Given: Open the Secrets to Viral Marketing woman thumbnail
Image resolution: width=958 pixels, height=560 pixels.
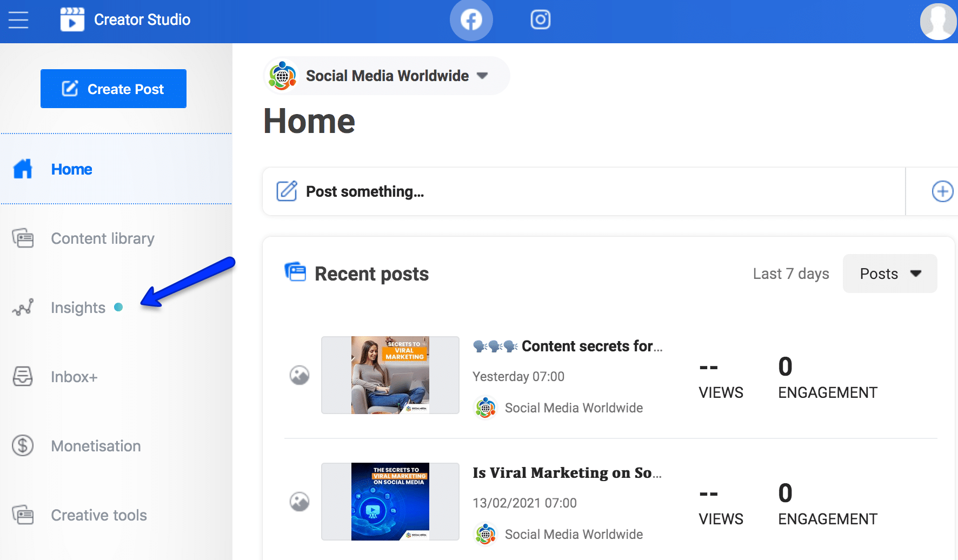Looking at the screenshot, I should coord(390,375).
